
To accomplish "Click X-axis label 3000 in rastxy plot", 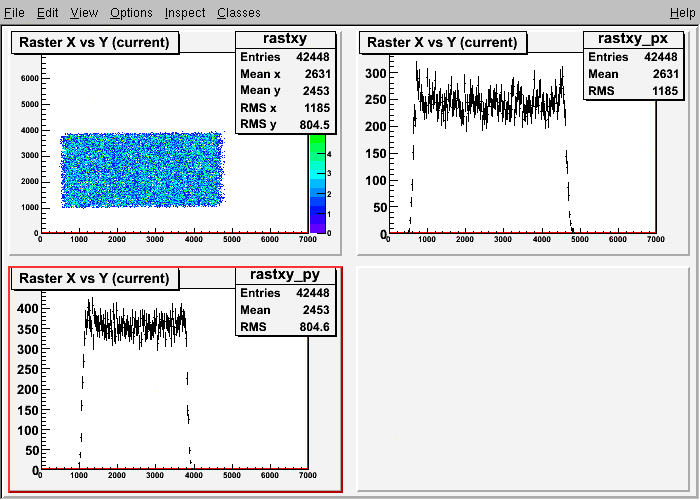I will coord(155,239).
